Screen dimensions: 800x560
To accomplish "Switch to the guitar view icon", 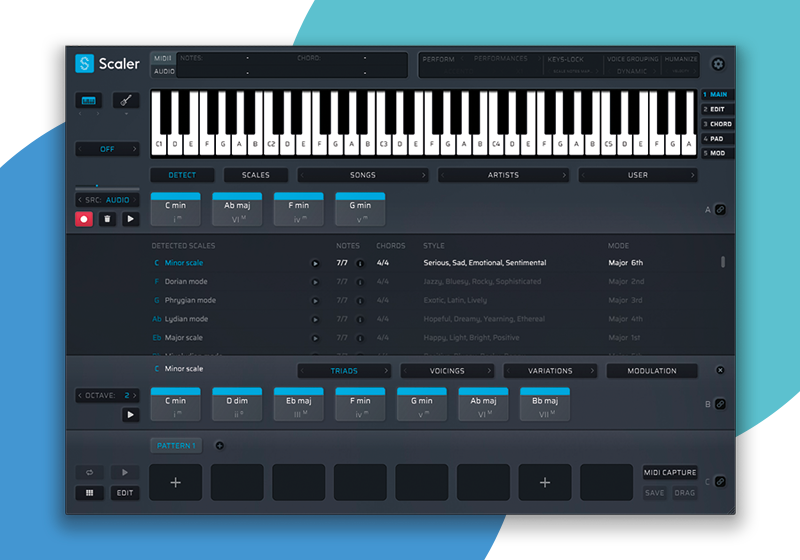I will click(126, 100).
